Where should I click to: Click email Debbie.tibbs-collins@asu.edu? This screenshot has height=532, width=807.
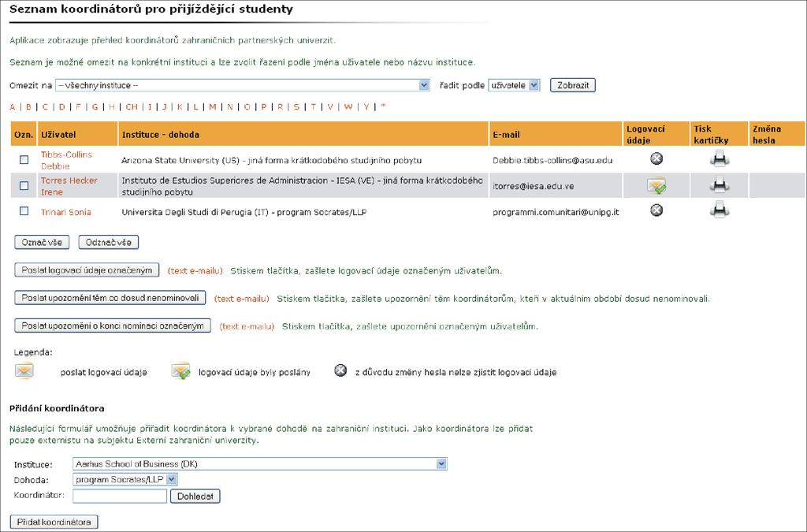click(x=552, y=161)
